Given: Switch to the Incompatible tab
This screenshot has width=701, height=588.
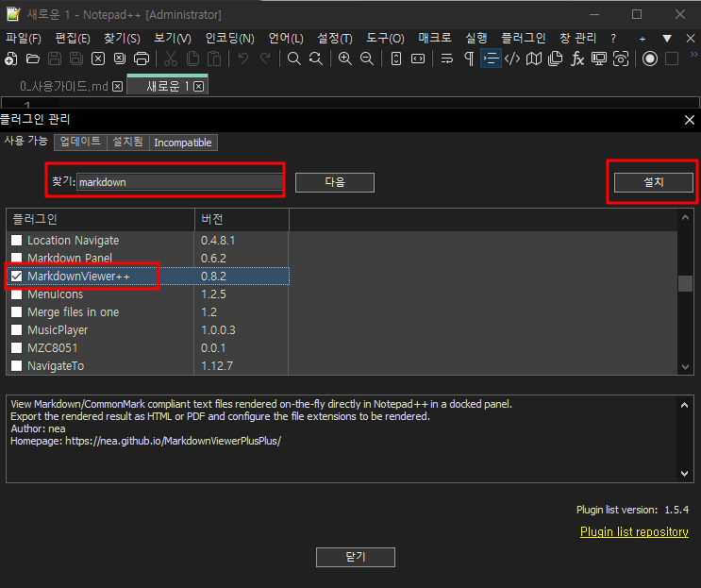Looking at the screenshot, I should (x=183, y=143).
